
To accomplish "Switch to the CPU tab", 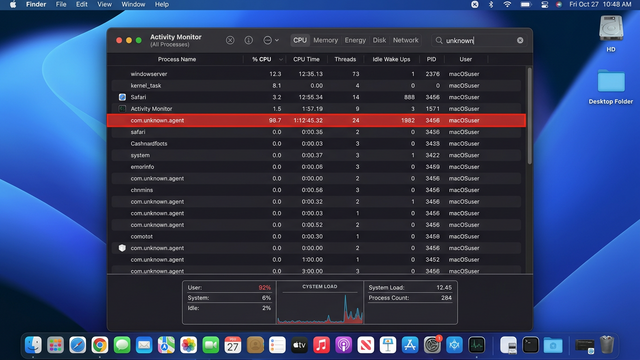I will (300, 40).
